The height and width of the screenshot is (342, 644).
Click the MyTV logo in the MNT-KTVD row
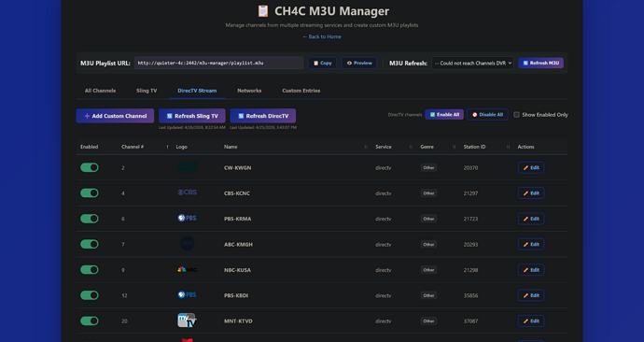187,321
